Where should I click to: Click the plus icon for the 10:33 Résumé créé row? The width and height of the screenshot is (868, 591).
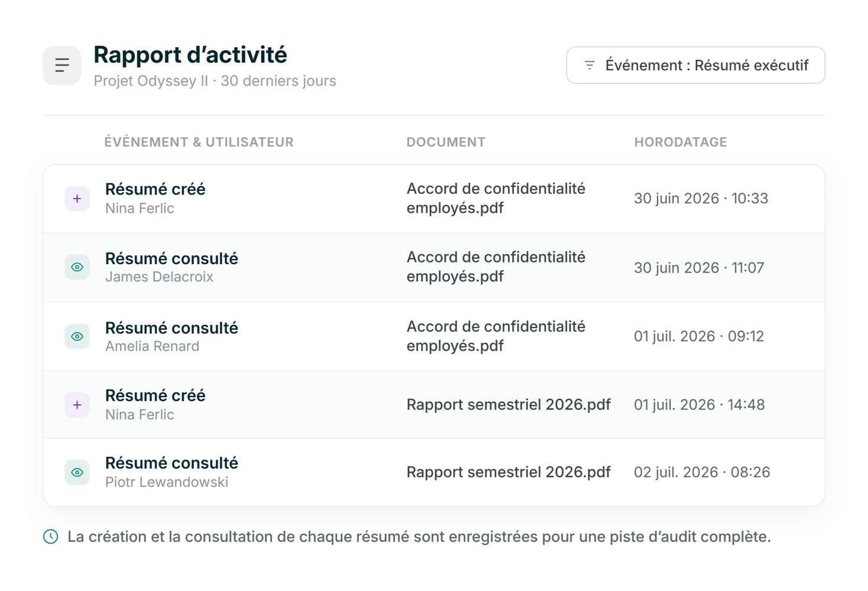click(77, 199)
